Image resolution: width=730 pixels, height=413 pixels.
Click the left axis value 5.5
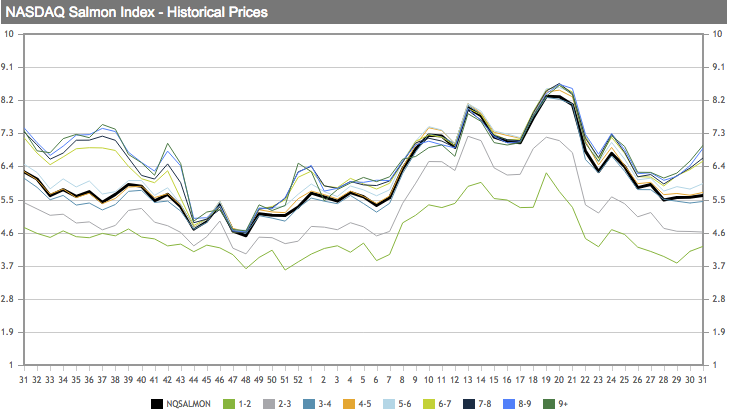coord(8,200)
